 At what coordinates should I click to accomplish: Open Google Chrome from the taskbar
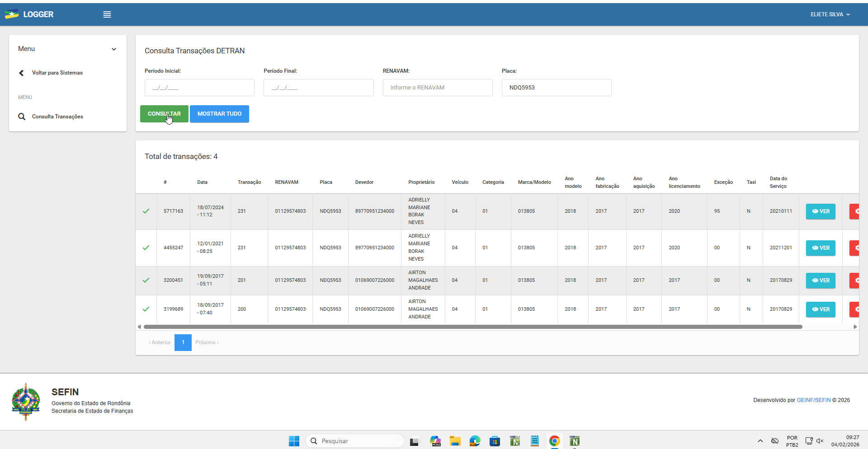click(x=554, y=441)
